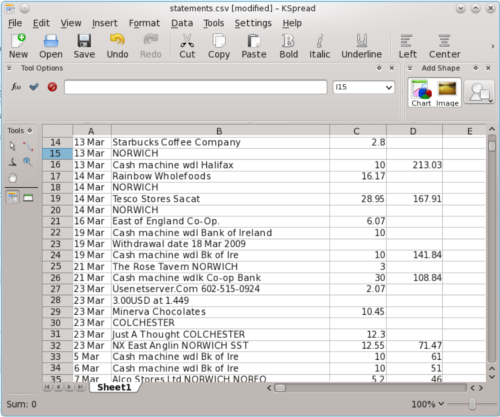Insert an Image from Add Shape panel
Screen dimensions: 500x417
click(447, 93)
